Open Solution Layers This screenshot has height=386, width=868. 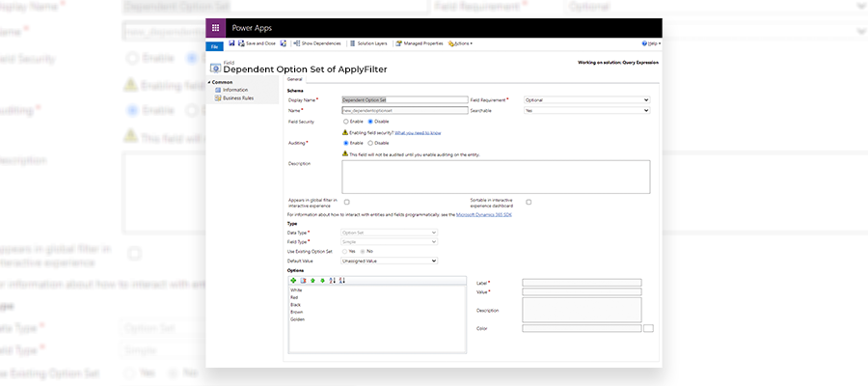coord(368,43)
